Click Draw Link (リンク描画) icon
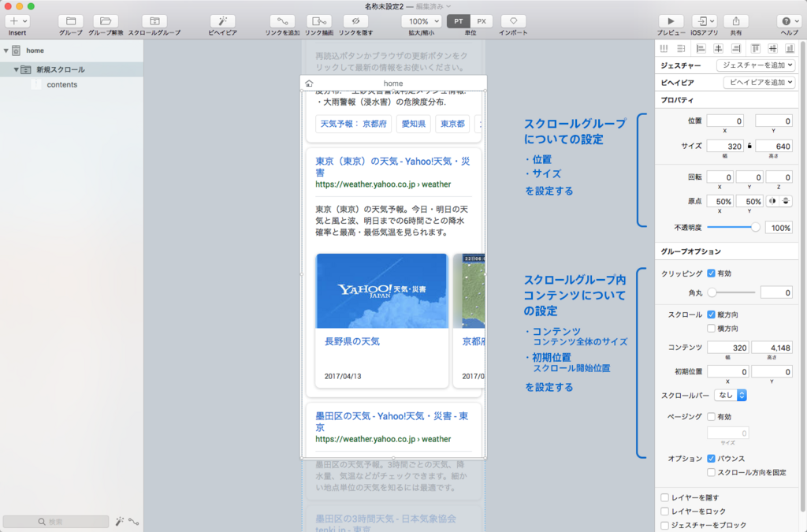The image size is (807, 532). (319, 21)
